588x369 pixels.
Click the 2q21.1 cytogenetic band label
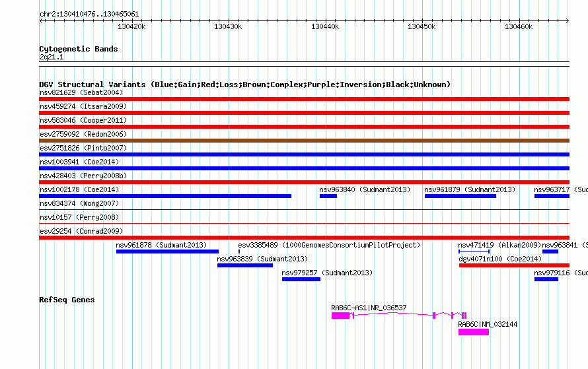[x=52, y=57]
